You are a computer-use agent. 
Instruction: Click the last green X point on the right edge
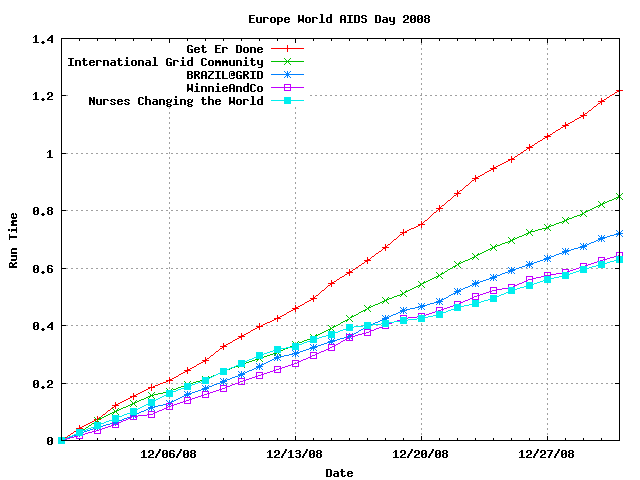[x=619, y=196]
